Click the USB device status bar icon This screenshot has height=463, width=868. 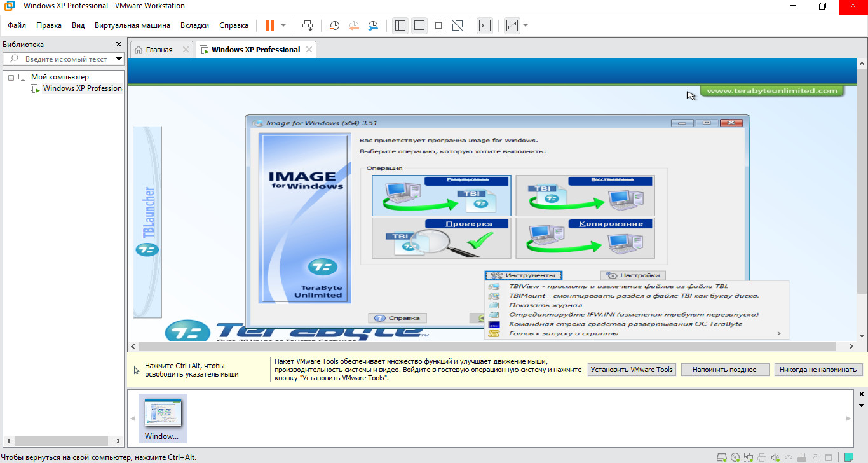point(802,457)
